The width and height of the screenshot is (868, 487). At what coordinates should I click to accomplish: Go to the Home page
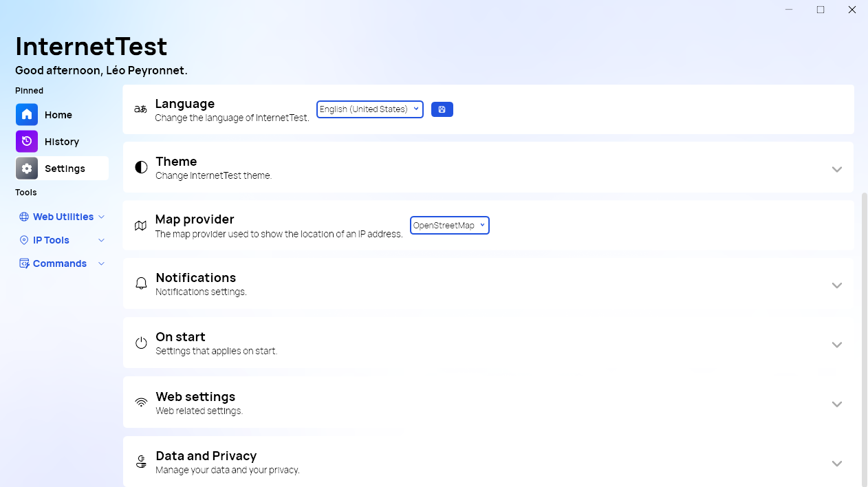coord(62,114)
